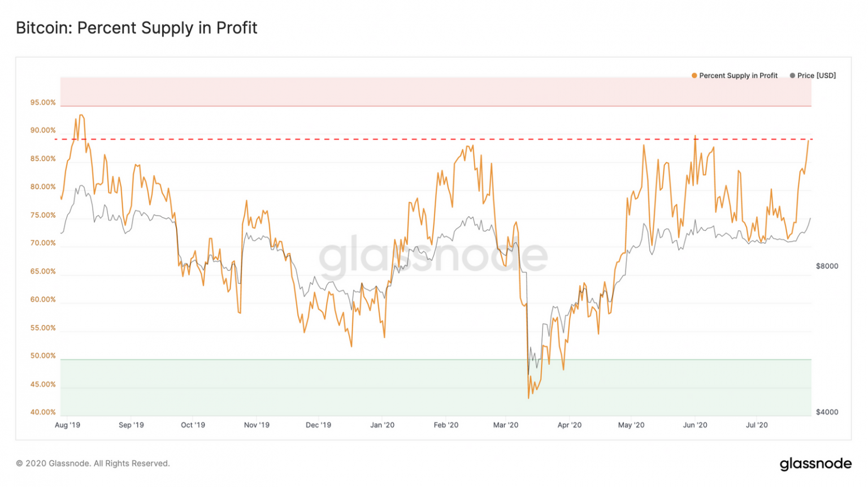Image resolution: width=868 pixels, height=487 pixels.
Task: Click the 70.00% y-axis label
Action: tap(43, 243)
